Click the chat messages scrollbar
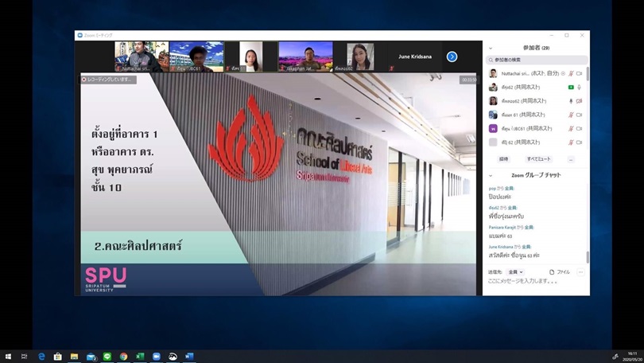644x363 pixels. [588, 257]
